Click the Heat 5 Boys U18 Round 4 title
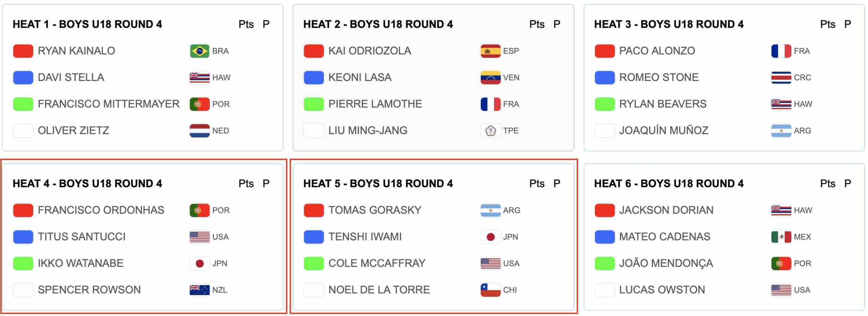 tap(378, 184)
